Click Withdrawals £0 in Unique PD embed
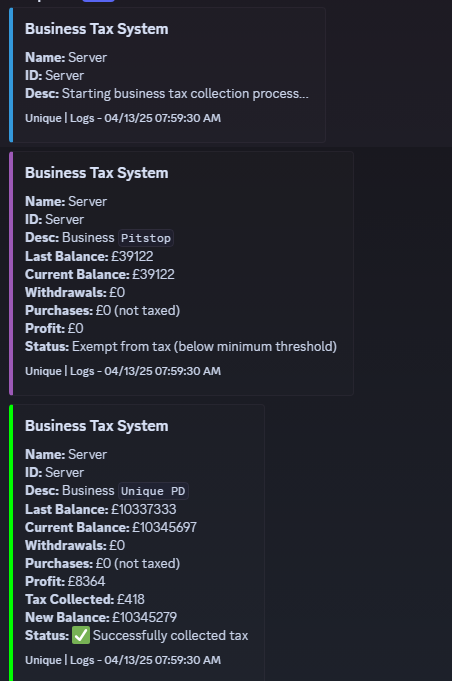Viewport: 452px width, 681px height. (x=75, y=545)
